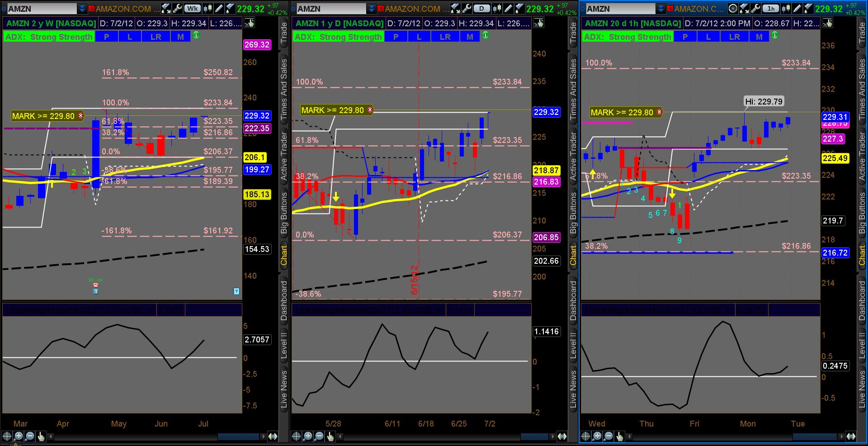Image resolution: width=868 pixels, height=446 pixels.
Task: Click ADX Strong Strength label in weekly chart
Action: tap(49, 37)
